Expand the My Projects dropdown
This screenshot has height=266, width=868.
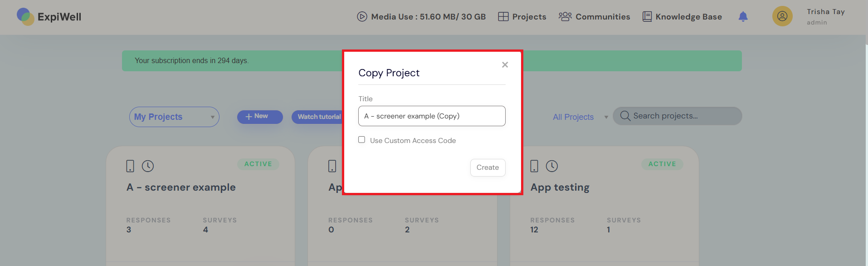click(x=174, y=117)
